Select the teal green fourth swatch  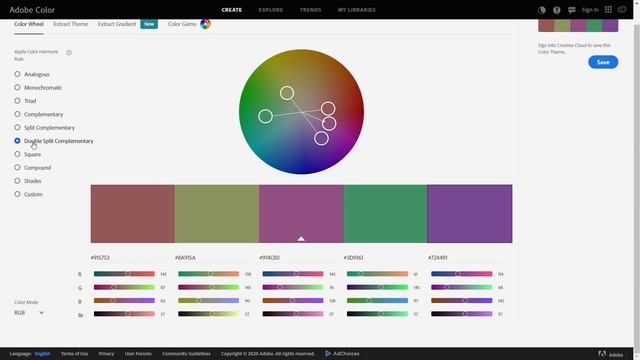[x=385, y=213]
